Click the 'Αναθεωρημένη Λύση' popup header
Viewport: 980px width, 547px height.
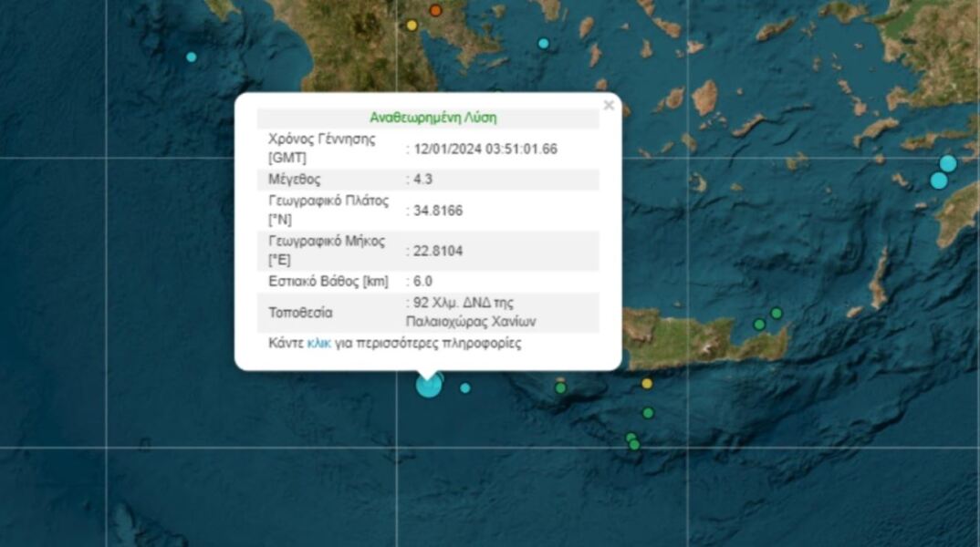click(433, 118)
